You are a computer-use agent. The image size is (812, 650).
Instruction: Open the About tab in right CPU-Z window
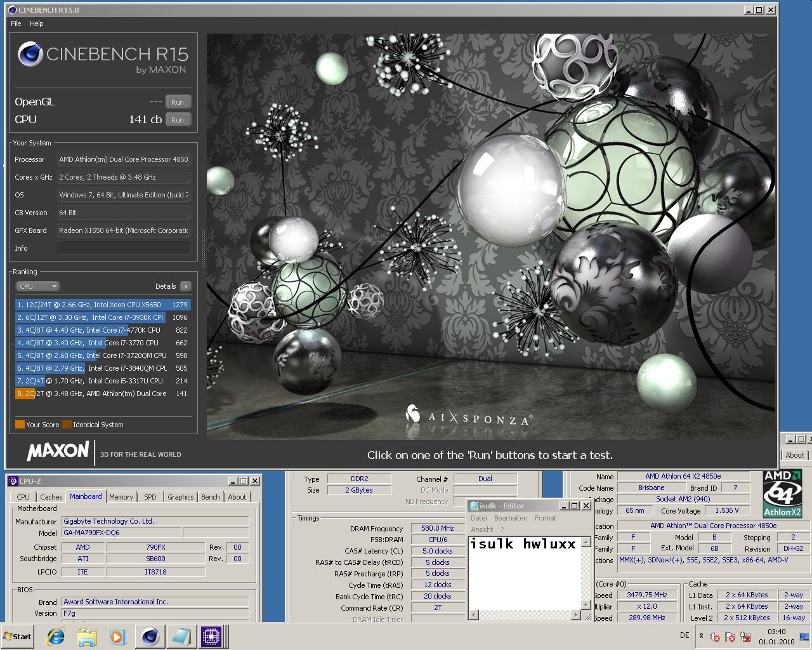tap(794, 455)
